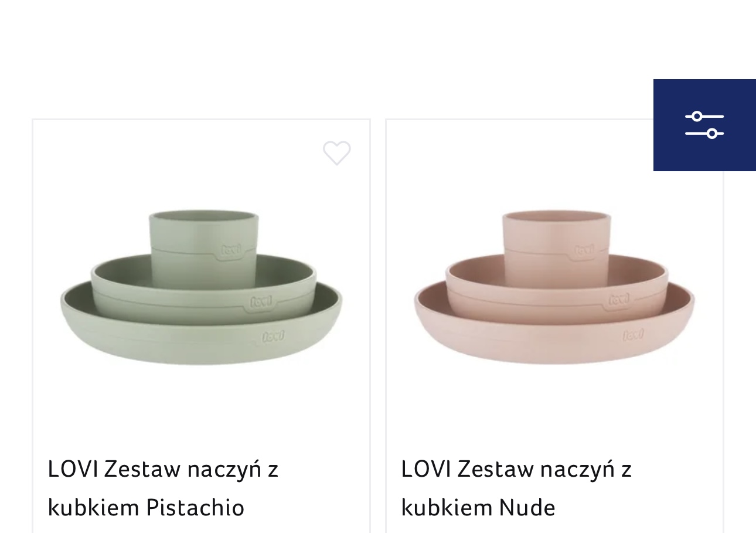
Task: Click the lovi logo on green middle bowl
Action: [260, 301]
